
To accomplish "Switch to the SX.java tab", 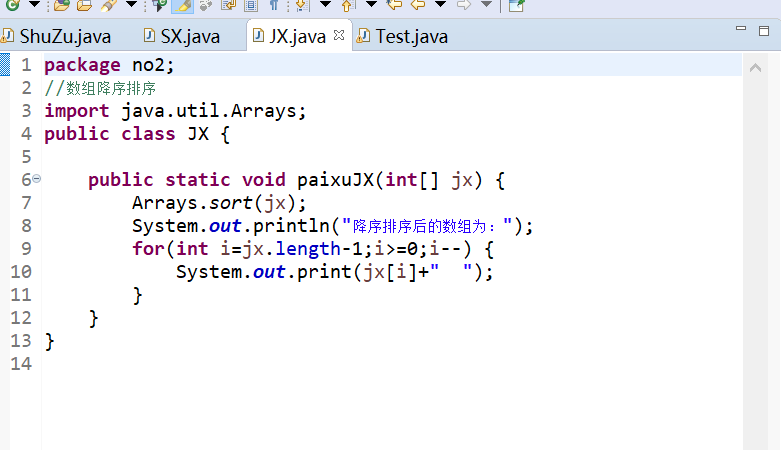I will (182, 36).
